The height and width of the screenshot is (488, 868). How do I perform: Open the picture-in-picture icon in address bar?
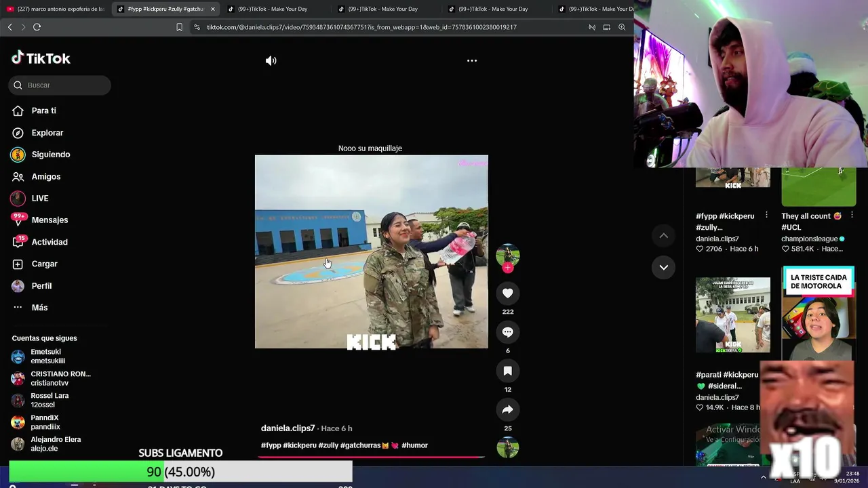[x=607, y=27]
